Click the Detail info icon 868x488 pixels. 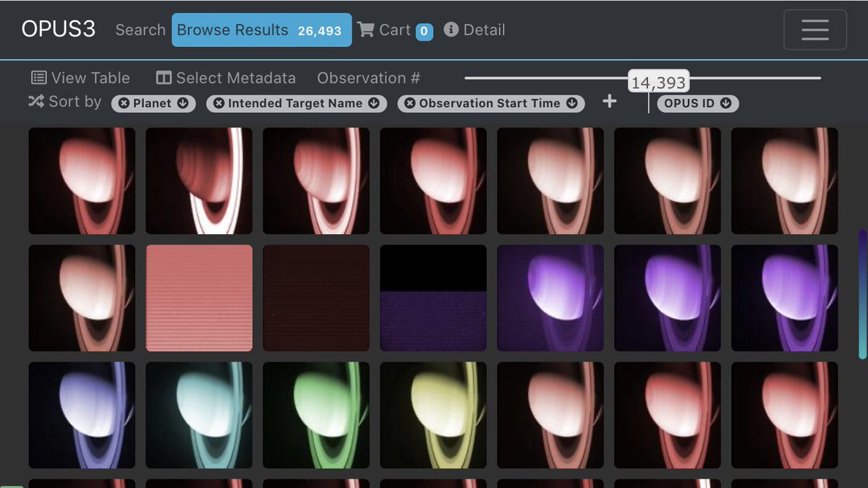click(x=451, y=30)
